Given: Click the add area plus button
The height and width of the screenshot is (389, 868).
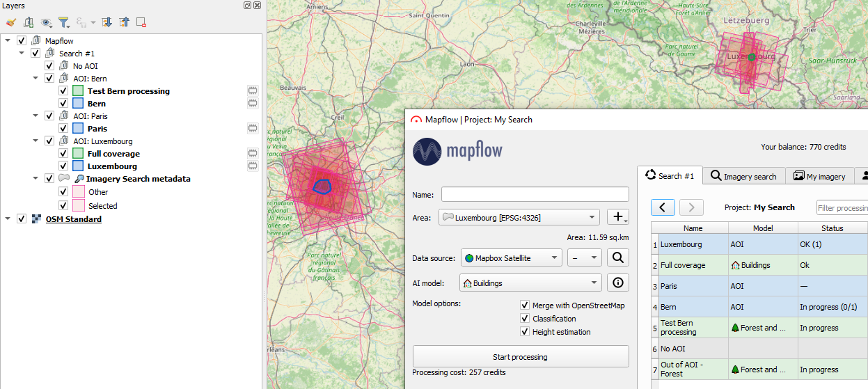Looking at the screenshot, I should (617, 217).
